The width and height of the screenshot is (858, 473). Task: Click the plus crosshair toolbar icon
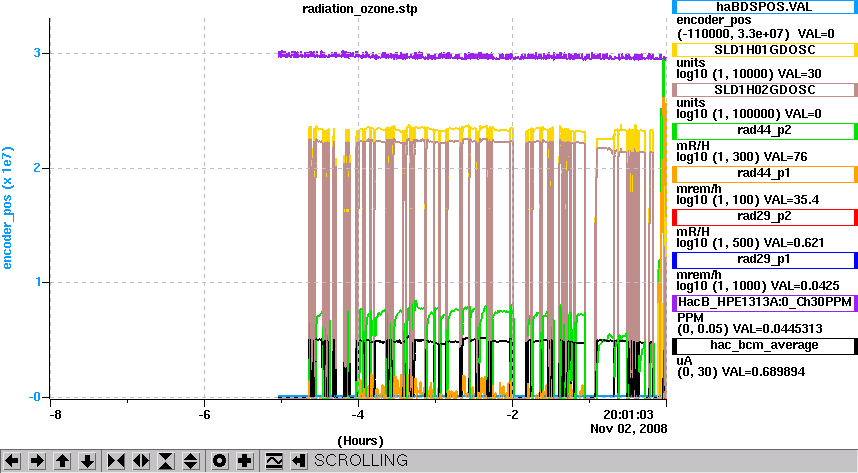(245, 461)
